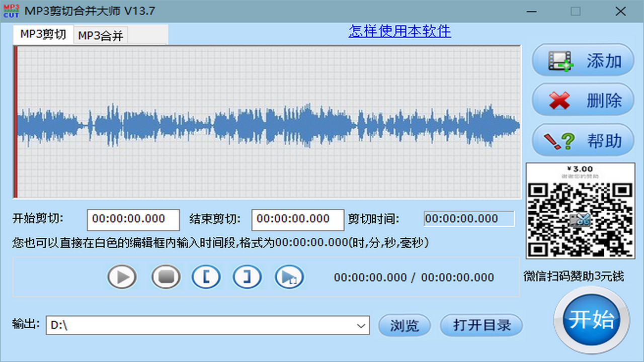644x362 pixels.
Task: Click the 微信扫码赞助3元钱 label
Action: click(x=574, y=276)
